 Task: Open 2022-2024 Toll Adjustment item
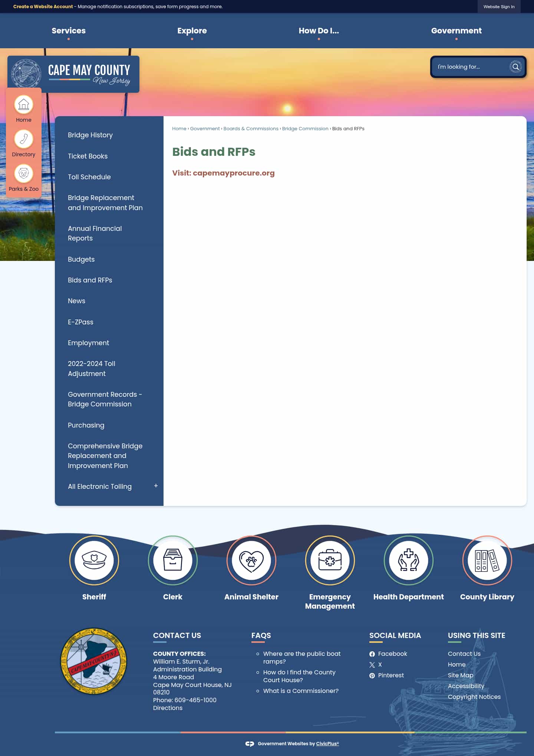pos(92,369)
